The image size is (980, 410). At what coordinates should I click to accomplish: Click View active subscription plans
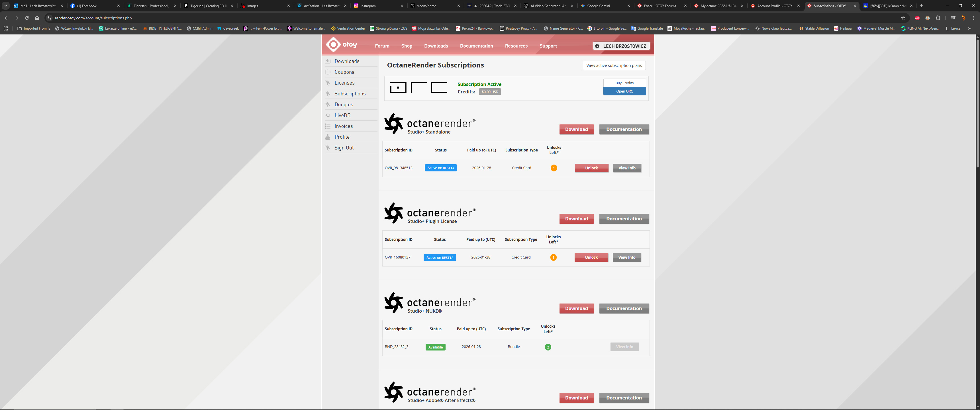614,65
